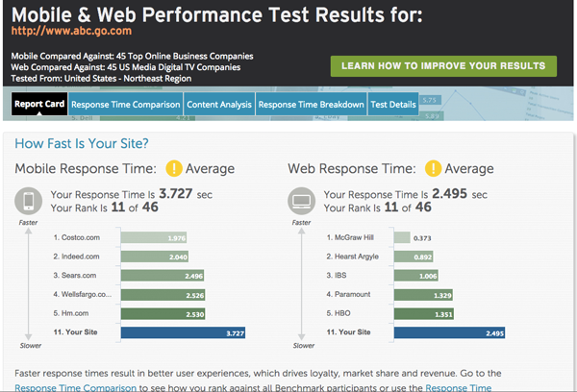Follow the Response Time Comparison text link

75,388
